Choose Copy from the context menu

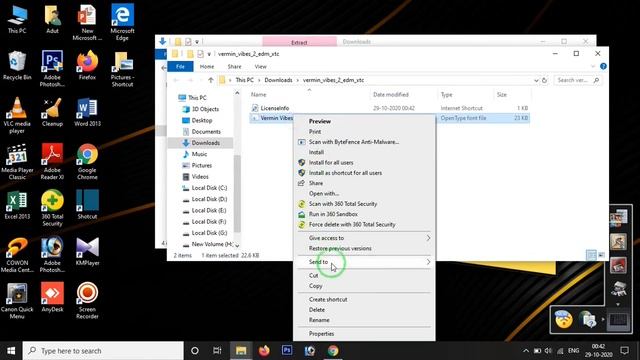coord(364,286)
